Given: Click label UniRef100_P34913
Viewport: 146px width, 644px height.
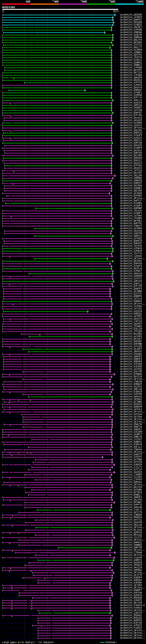Looking at the screenshot, I should pos(131,628).
